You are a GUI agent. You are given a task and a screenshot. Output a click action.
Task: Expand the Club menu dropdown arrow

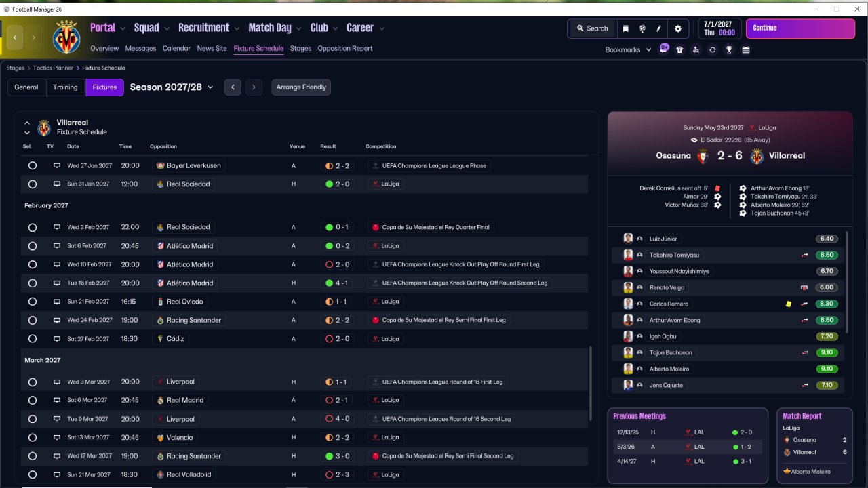click(334, 28)
